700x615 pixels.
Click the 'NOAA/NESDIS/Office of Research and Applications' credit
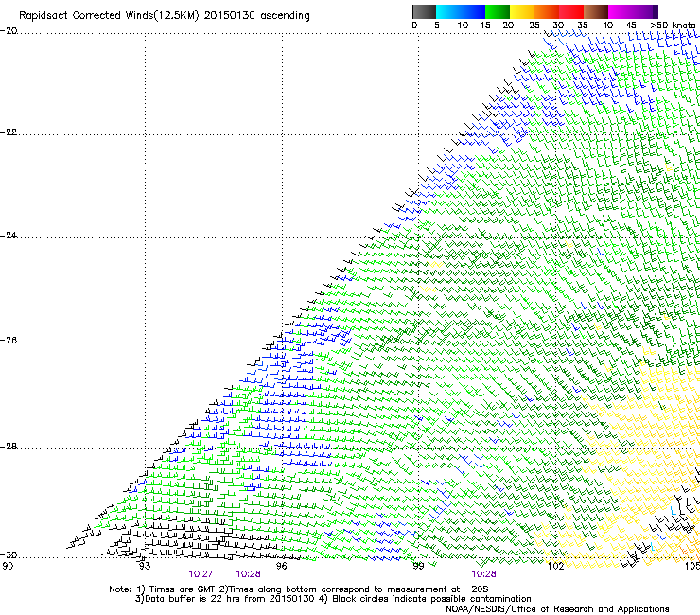557,609
